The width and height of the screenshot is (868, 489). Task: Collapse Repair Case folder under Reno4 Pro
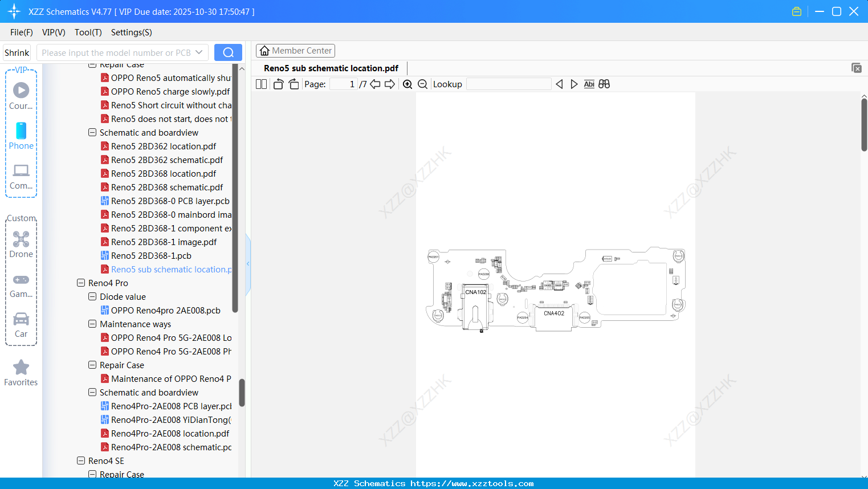point(92,365)
